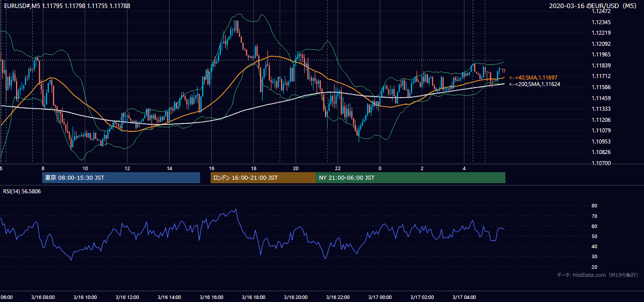644x302 pixels.
Task: Click price scale value 1.11839
Action: pyautogui.click(x=601, y=65)
